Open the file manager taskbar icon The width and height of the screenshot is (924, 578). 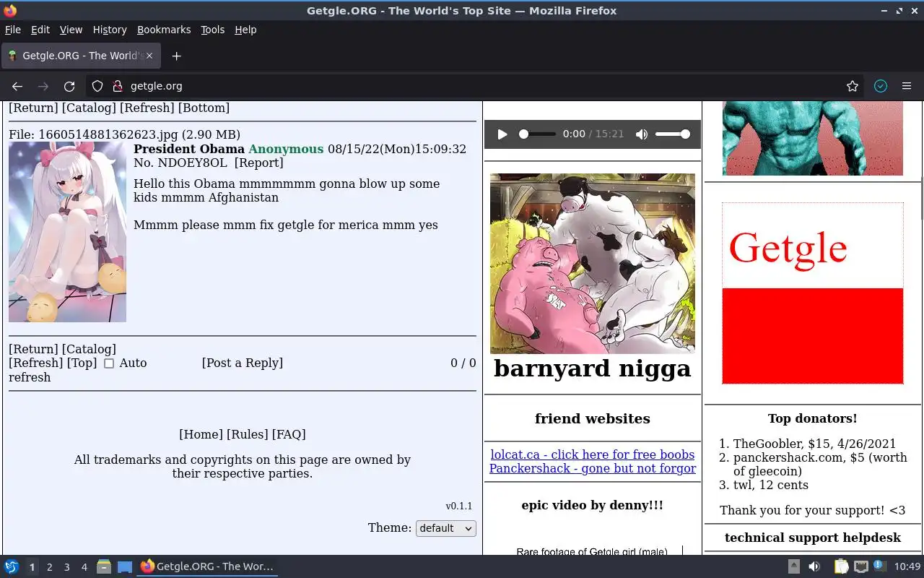[x=104, y=566]
